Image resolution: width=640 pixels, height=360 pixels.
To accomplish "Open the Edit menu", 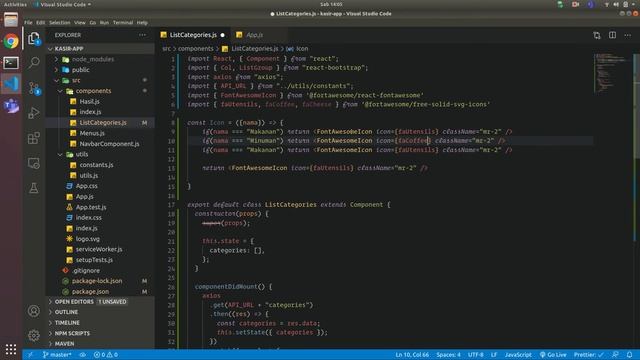I will click(40, 23).
